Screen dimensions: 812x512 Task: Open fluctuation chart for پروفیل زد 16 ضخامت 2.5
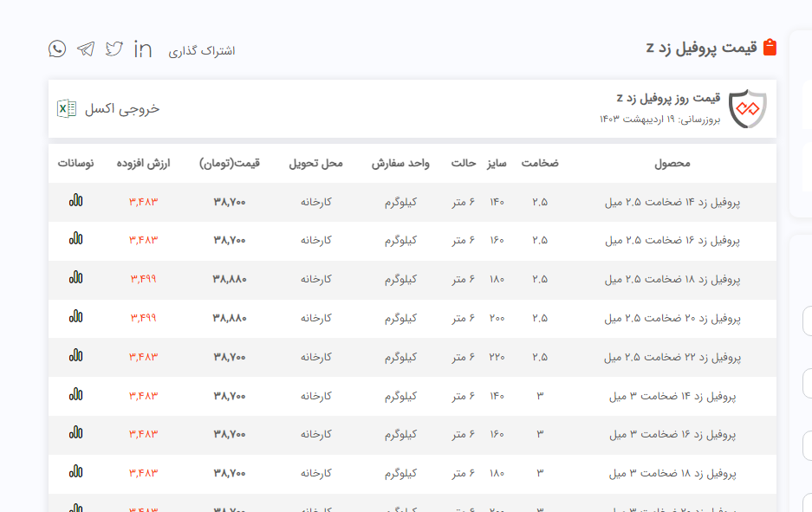tap(76, 239)
